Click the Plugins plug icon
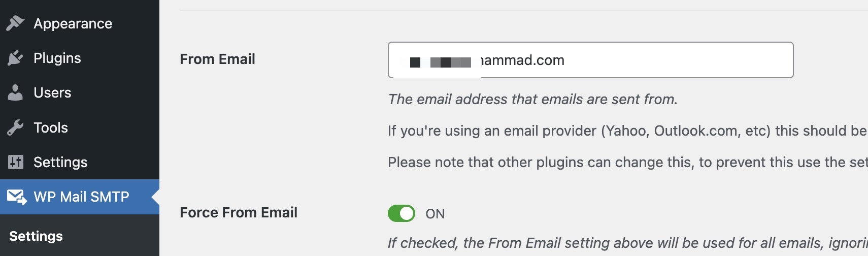Screen dimensions: 868x256 point(15,58)
